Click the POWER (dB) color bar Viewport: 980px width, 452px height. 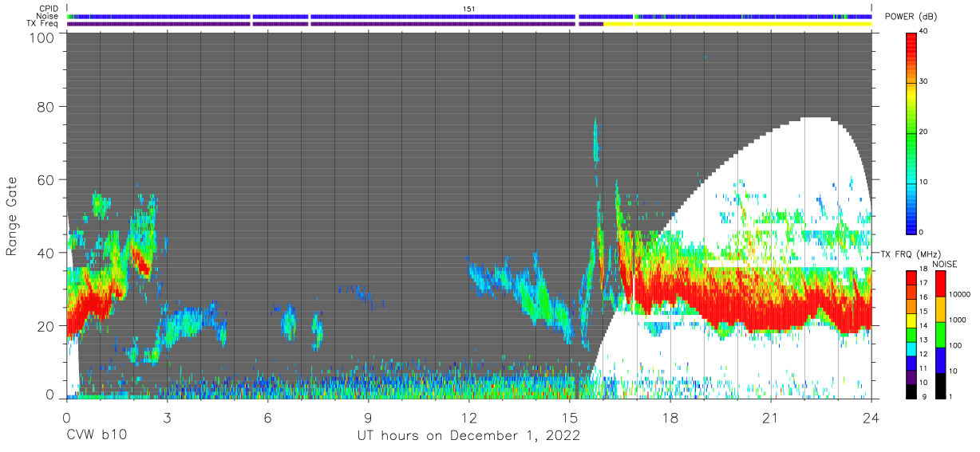pyautogui.click(x=913, y=132)
